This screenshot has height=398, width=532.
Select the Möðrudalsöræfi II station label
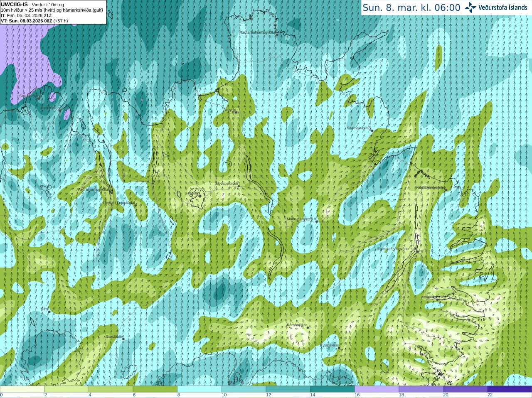click(x=301, y=219)
